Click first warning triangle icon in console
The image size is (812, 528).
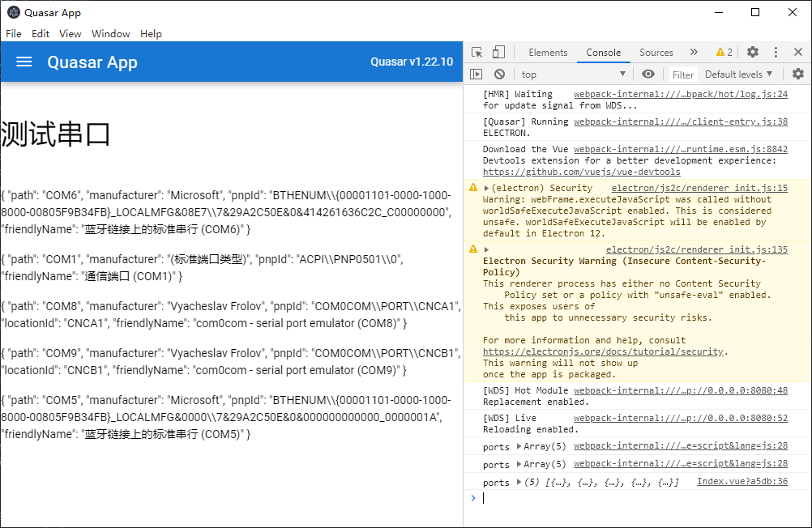473,187
